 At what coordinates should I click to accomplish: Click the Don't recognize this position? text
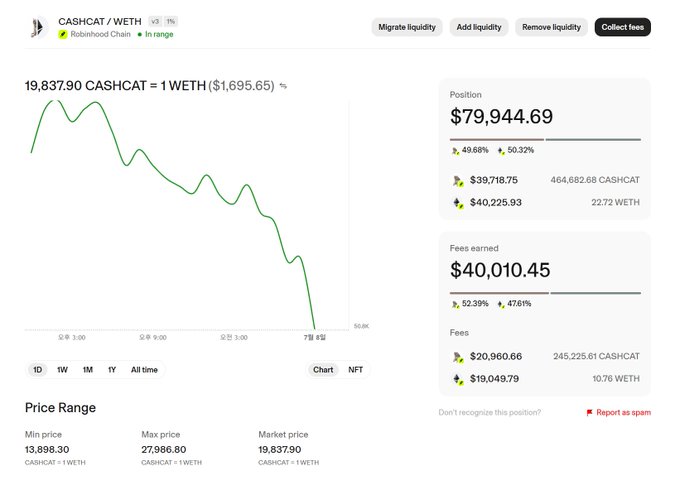click(490, 413)
